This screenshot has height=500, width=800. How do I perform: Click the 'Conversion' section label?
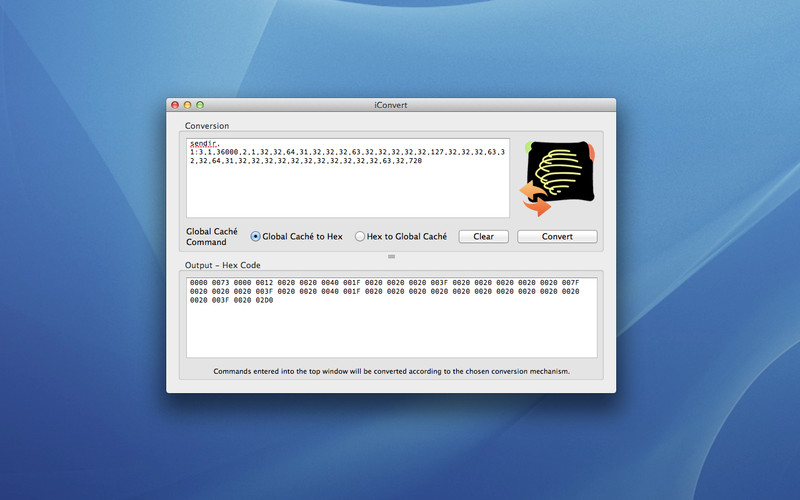[x=207, y=126]
